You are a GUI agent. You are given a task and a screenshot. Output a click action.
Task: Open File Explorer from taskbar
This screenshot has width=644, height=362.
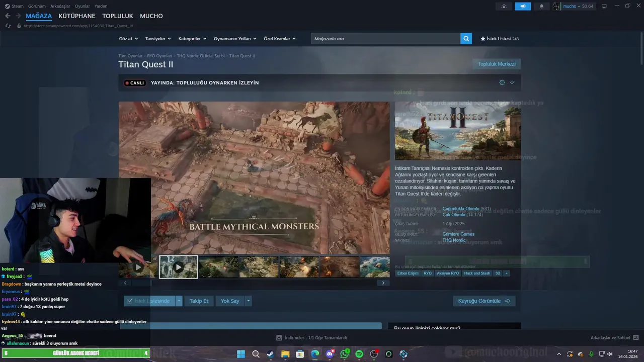(285, 354)
